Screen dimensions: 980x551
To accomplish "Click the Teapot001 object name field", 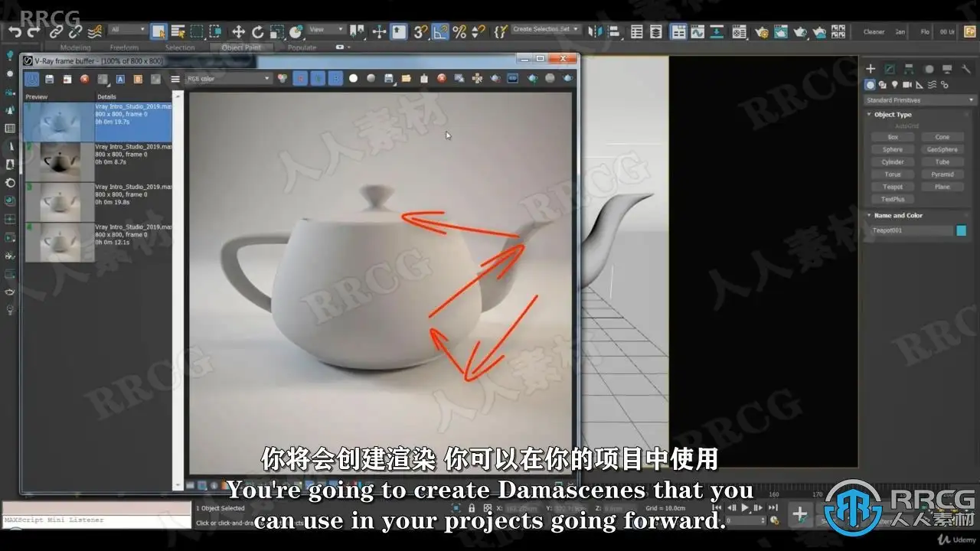I will [x=912, y=230].
